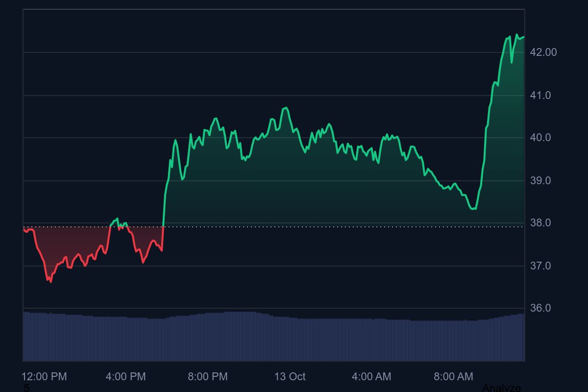Click the 12:00 PM time axis label
588x392 pixels.
pos(44,376)
